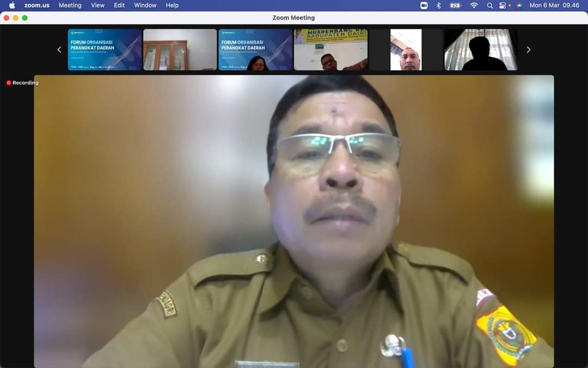Open the Help menu
Viewport: 588px width, 368px height.
(x=172, y=5)
